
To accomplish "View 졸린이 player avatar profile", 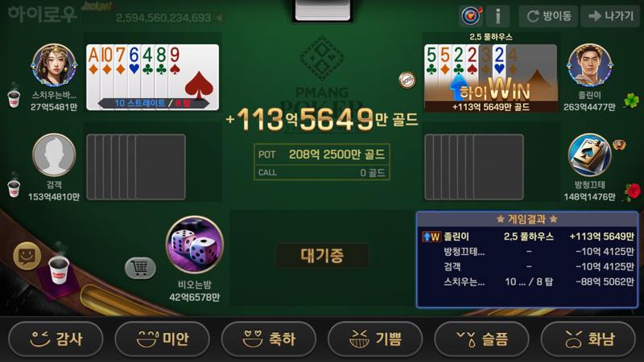I will [x=589, y=65].
